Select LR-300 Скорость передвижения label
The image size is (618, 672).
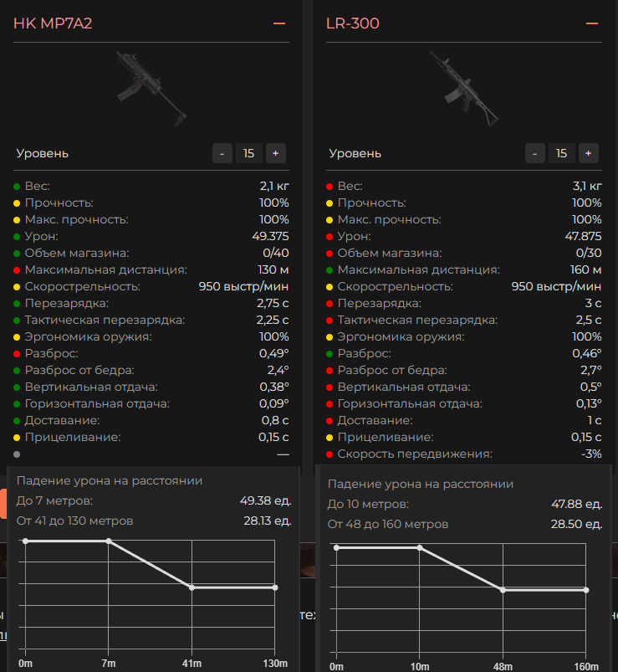[x=415, y=454]
